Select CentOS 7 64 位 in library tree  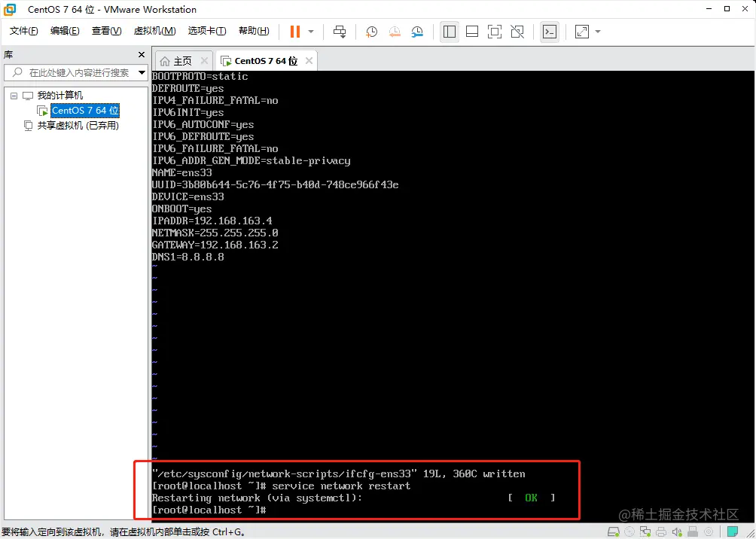click(85, 111)
